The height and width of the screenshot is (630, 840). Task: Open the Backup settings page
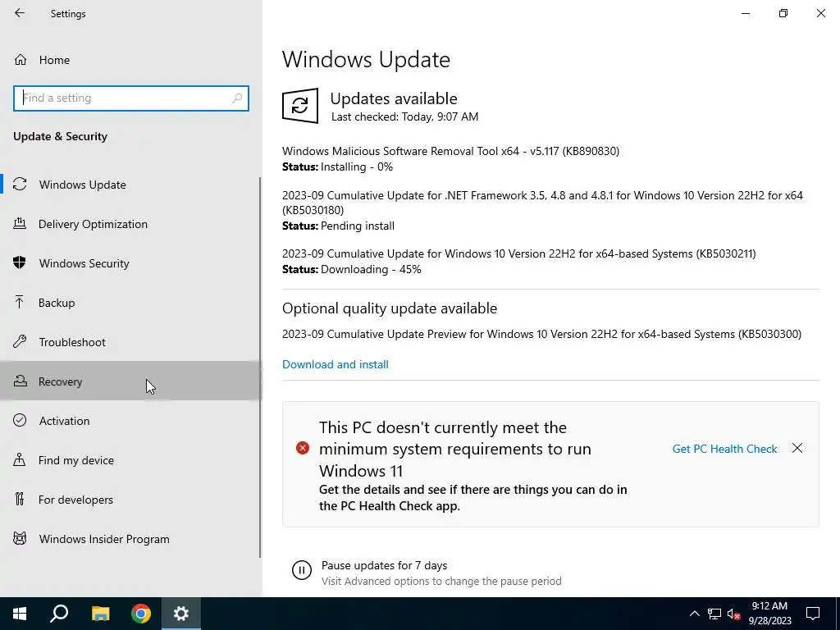(x=57, y=303)
